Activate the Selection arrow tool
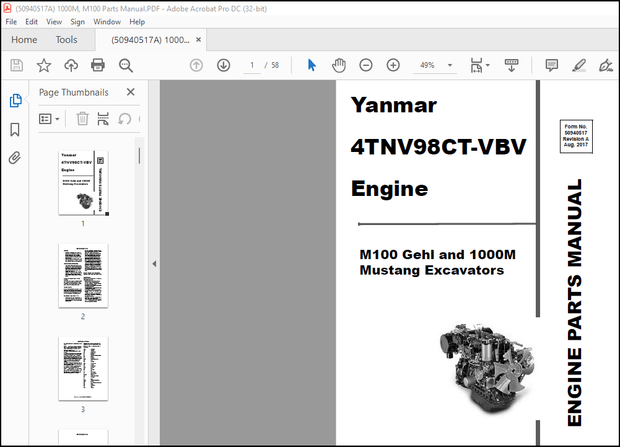Viewport: 620px width, 447px height. coord(312,65)
